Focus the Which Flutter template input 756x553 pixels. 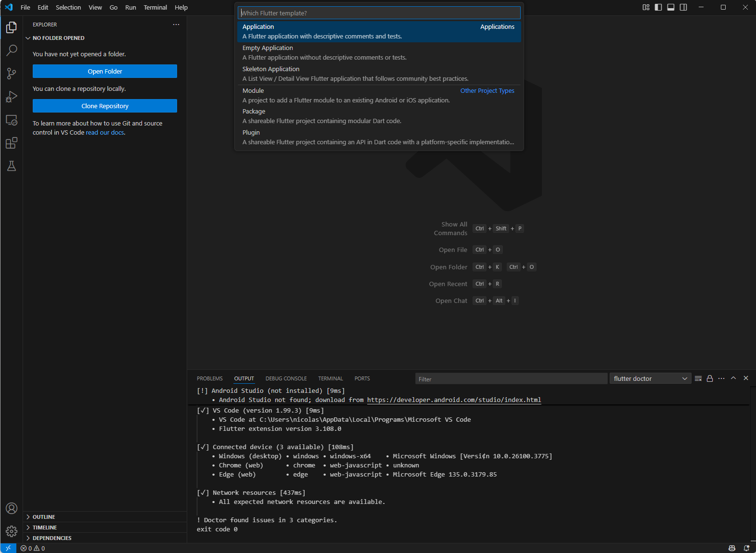click(x=379, y=13)
